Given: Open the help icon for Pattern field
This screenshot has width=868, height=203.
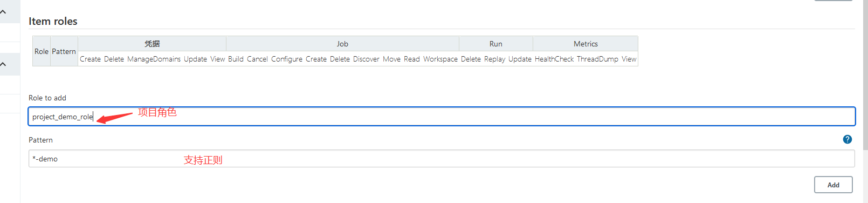Looking at the screenshot, I should click(x=848, y=139).
